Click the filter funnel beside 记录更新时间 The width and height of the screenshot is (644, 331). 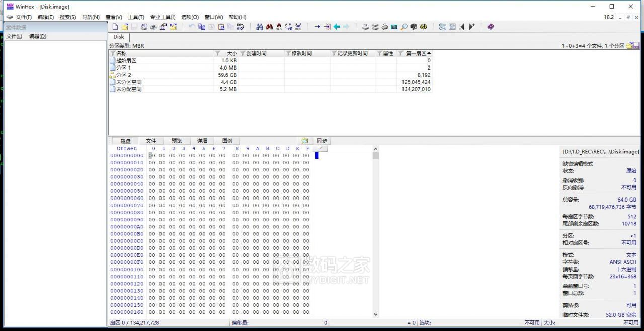334,53
